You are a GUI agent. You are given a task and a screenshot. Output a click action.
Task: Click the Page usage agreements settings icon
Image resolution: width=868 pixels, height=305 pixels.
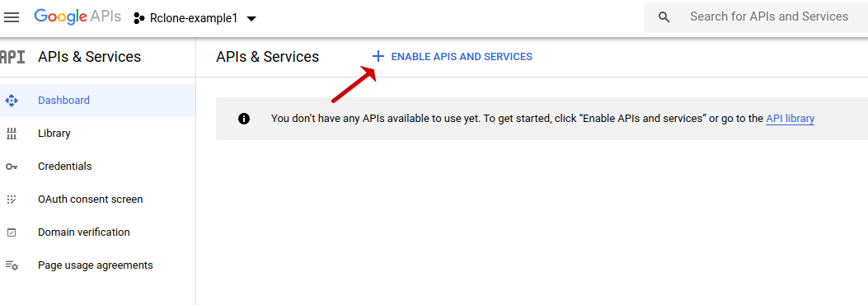click(12, 265)
